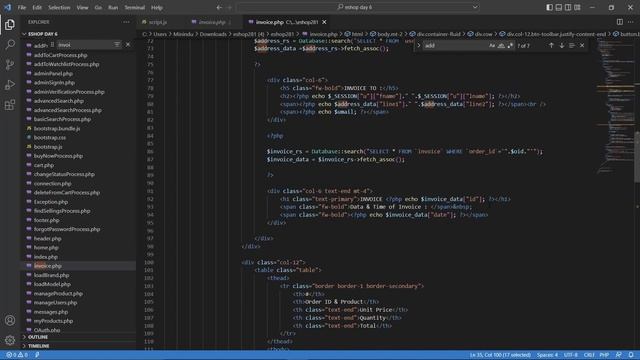
Task: Open bootstrap.css in the explorer
Action: [50, 138]
